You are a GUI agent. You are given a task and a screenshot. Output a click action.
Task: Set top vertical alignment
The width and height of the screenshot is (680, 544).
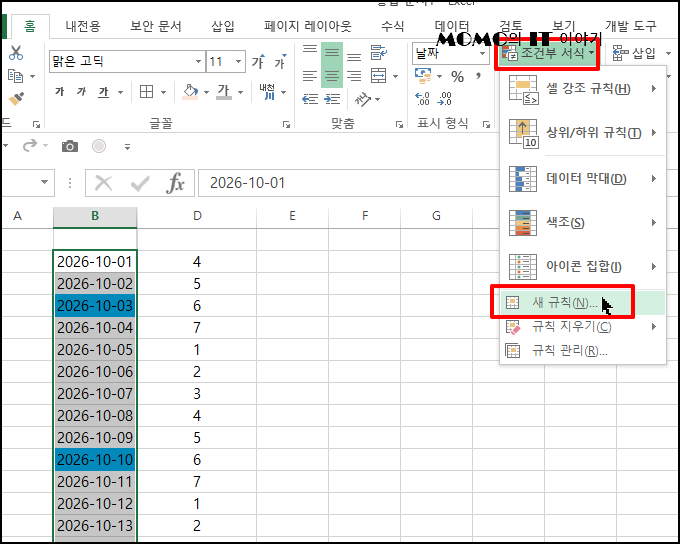pyautogui.click(x=310, y=52)
